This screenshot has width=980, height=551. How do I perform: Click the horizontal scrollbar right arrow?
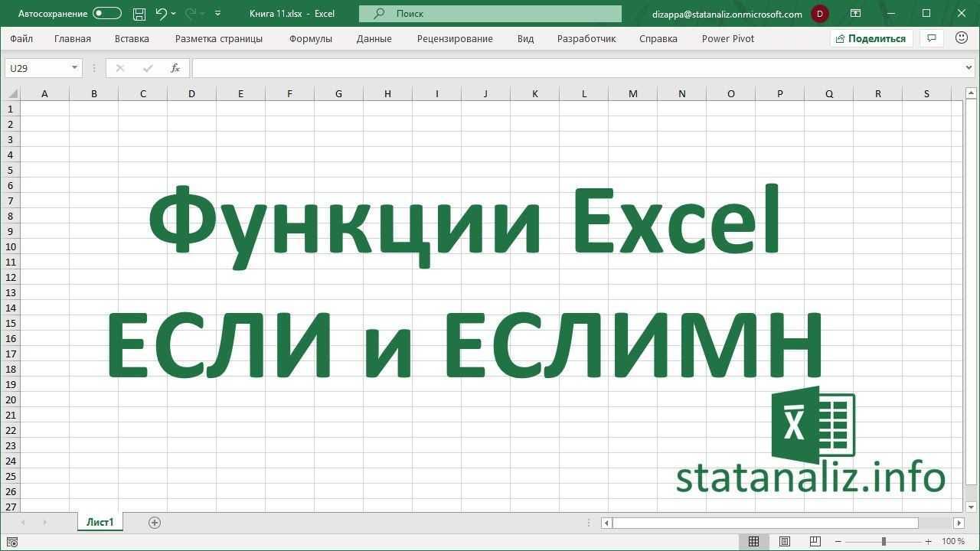pos(959,523)
